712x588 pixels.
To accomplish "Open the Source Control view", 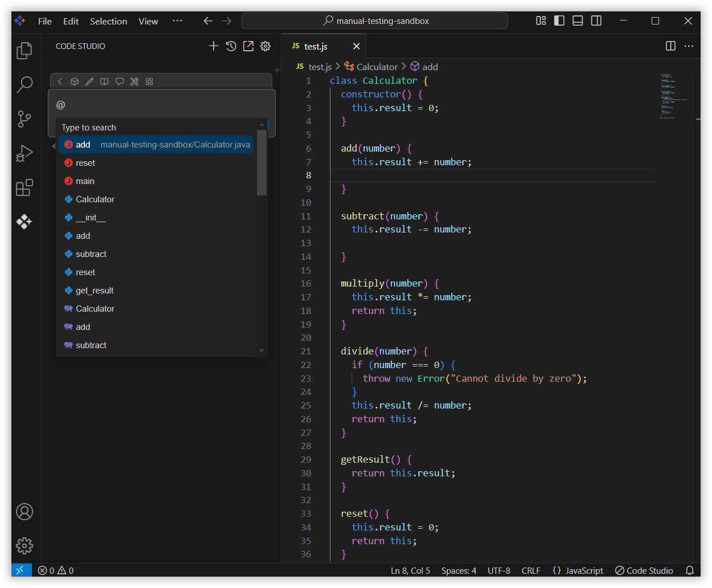I will tap(24, 119).
